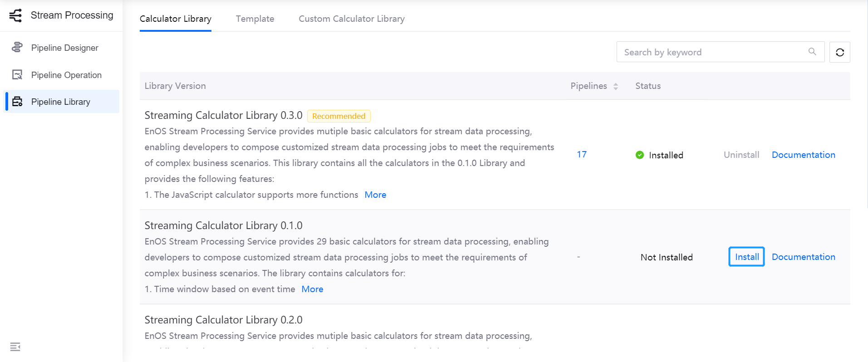Expand More for Library 0.3.0 description
Image resolution: width=868 pixels, height=362 pixels.
point(376,195)
